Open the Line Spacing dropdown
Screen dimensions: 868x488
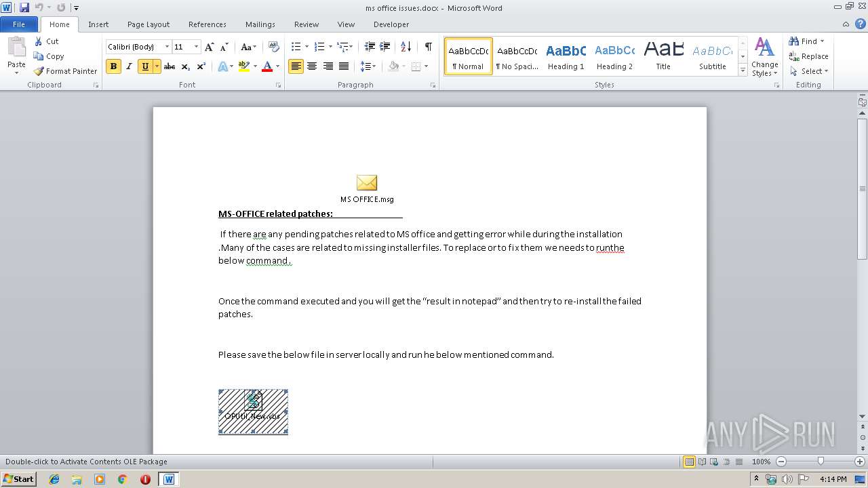[368, 66]
